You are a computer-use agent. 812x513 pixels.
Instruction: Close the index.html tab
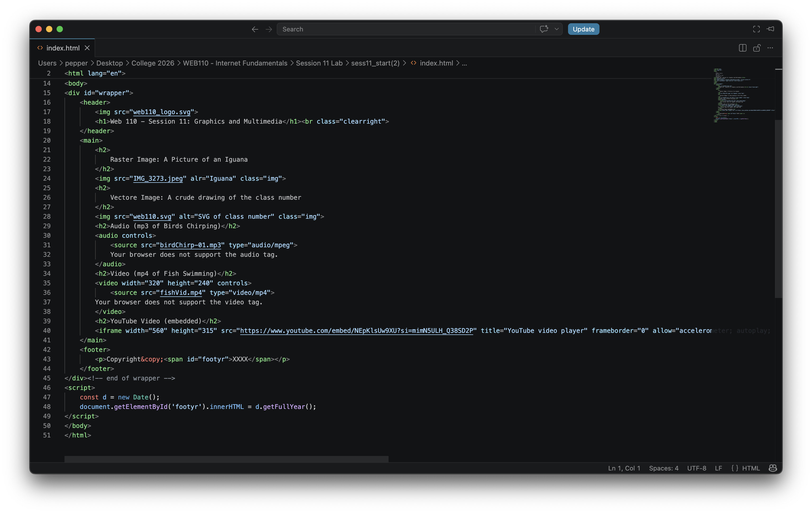click(x=87, y=48)
